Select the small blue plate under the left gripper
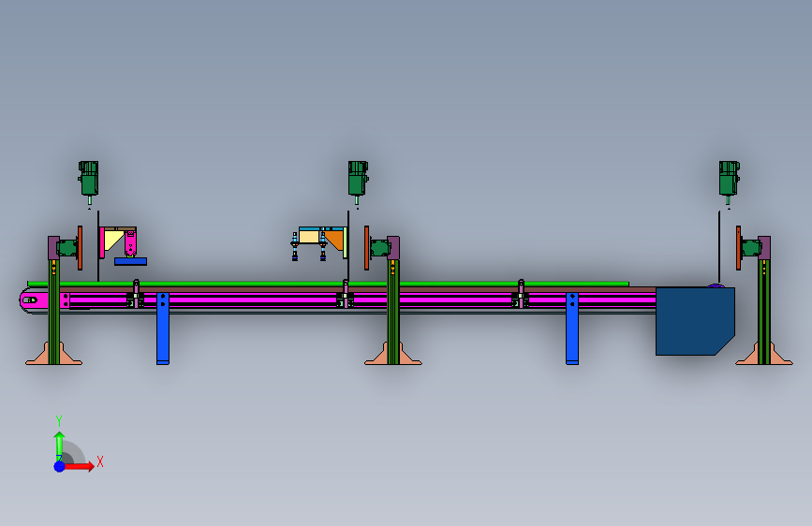The image size is (812, 526). coord(130,261)
